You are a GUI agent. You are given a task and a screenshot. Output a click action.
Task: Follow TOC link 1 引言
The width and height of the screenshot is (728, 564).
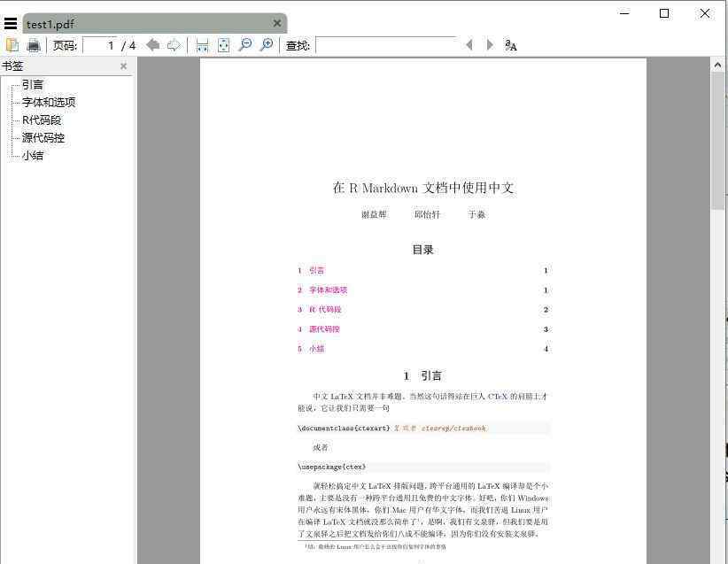[311, 270]
